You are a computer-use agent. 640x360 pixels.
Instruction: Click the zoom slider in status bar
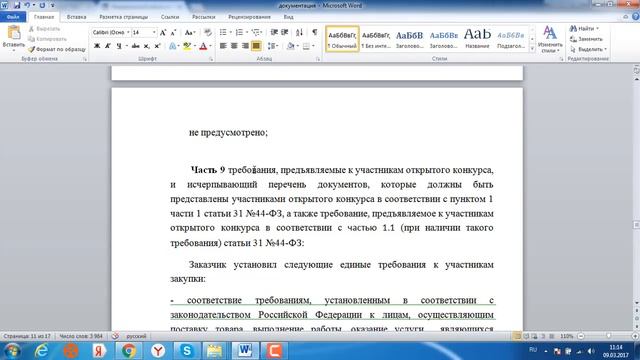click(608, 336)
